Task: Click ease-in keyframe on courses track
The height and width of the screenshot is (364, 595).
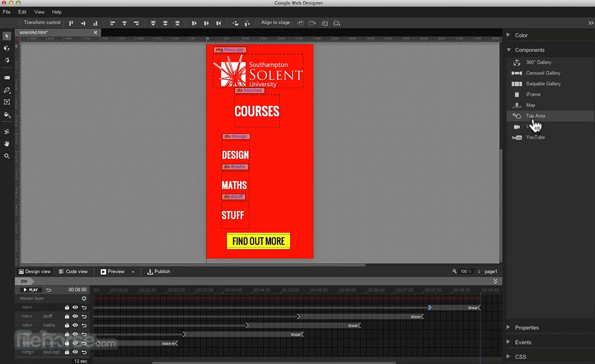Action: pos(177,343)
